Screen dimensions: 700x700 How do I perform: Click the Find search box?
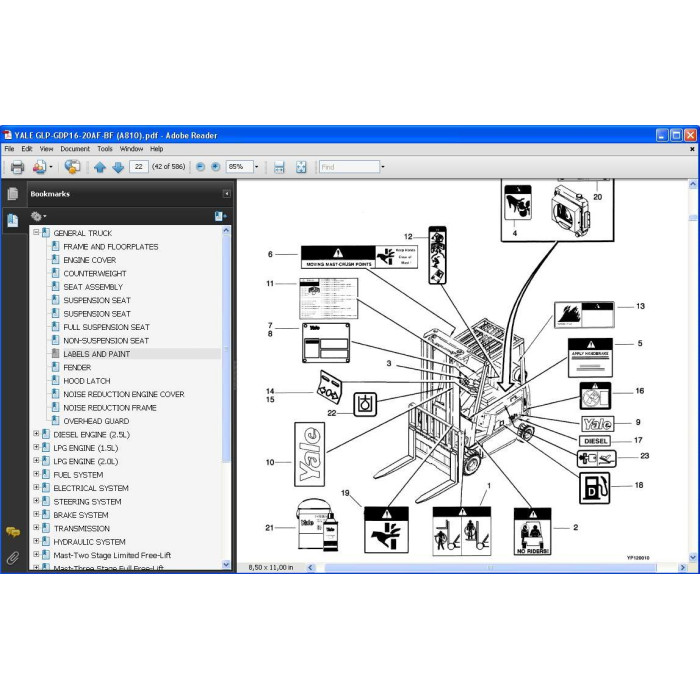pyautogui.click(x=349, y=167)
